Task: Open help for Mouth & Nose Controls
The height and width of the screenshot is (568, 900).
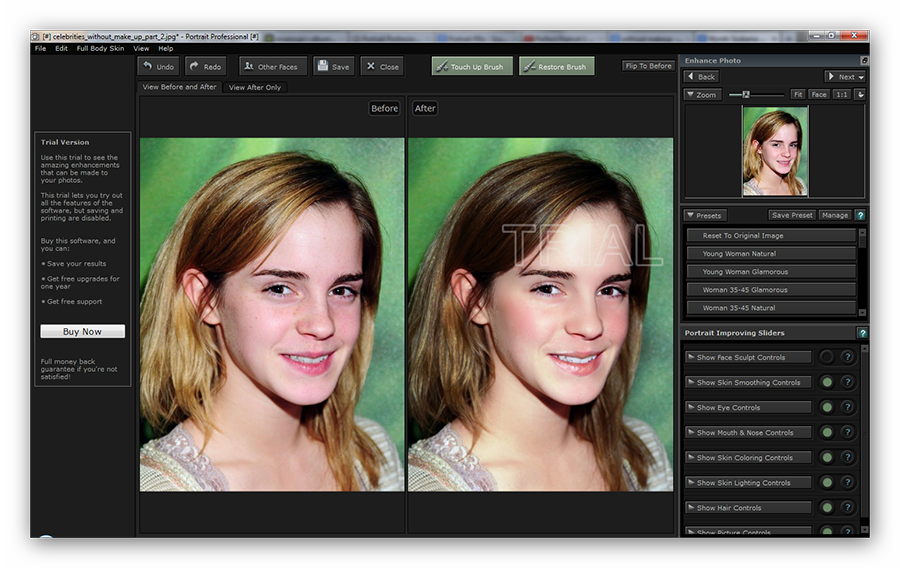Action: (847, 432)
